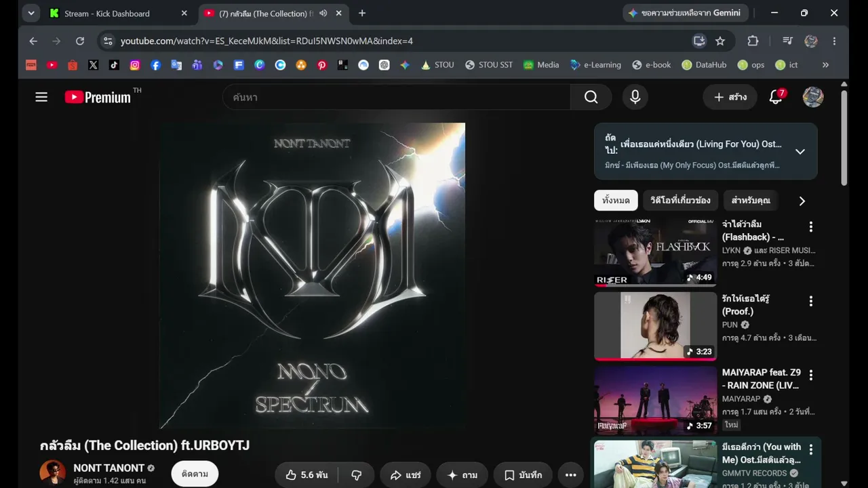View site information in address bar
The image size is (868, 488).
[107, 41]
